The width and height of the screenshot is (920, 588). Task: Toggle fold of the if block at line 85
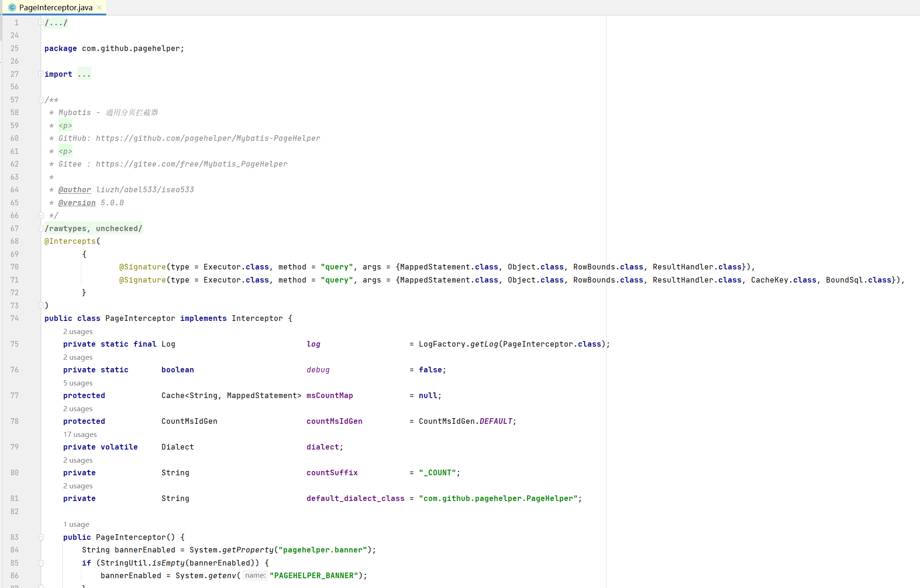[41, 563]
